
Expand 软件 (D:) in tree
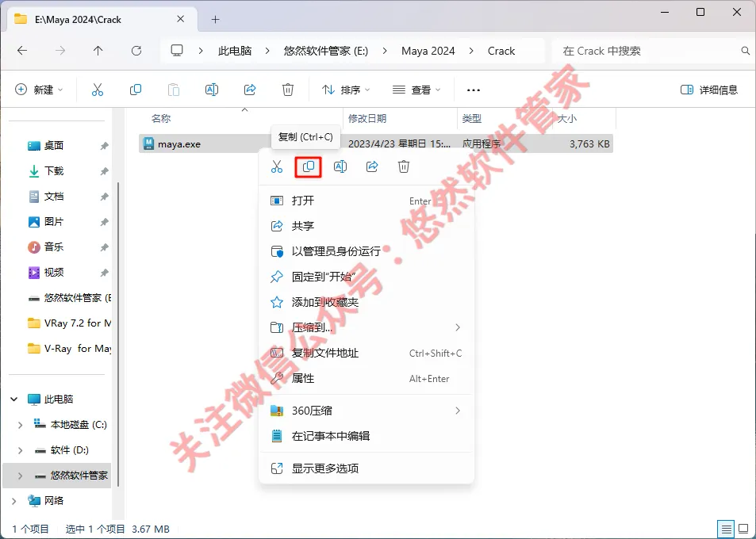(21, 450)
